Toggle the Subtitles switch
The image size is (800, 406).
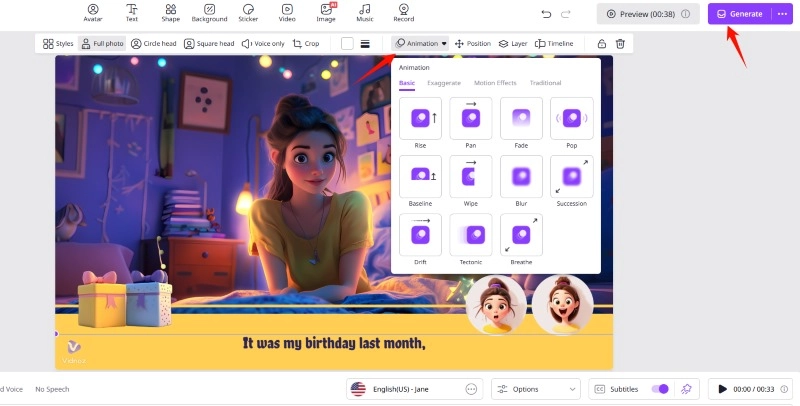[659, 389]
